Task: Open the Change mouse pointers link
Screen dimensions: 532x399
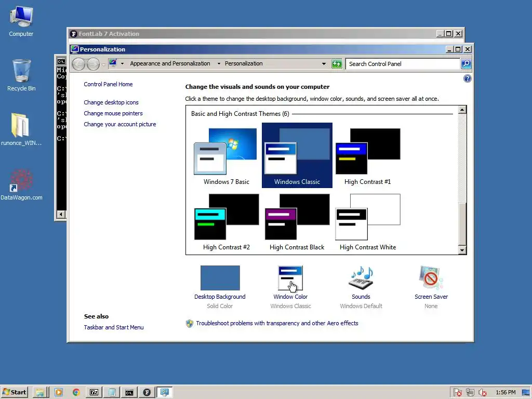Action: (x=113, y=113)
